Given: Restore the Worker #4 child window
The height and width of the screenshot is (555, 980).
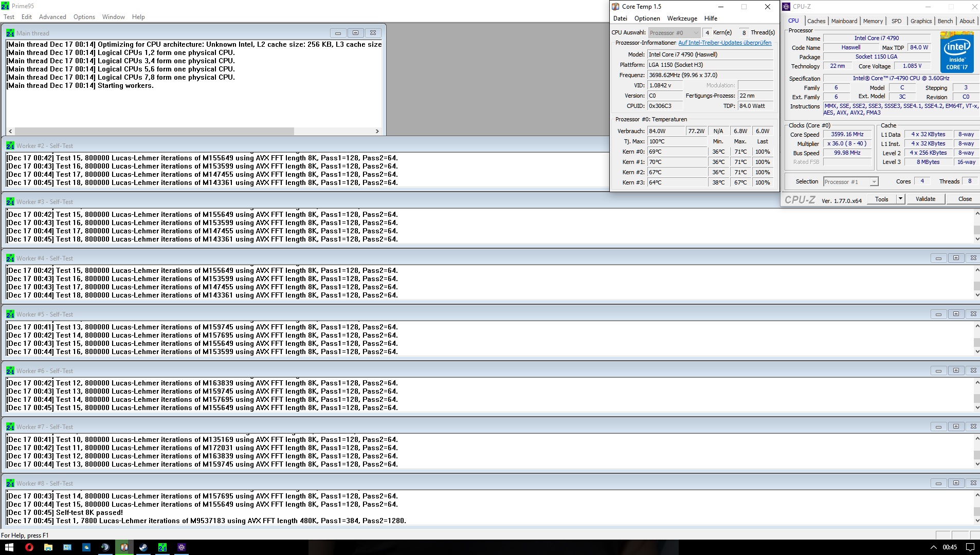Looking at the screenshot, I should coord(956,258).
